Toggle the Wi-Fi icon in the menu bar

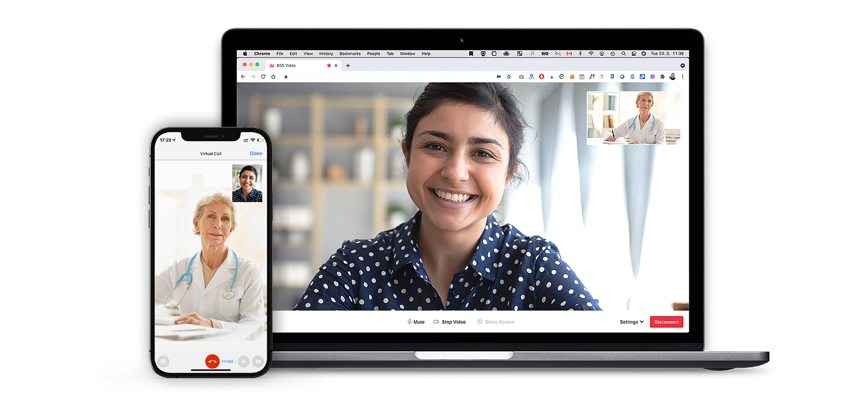pos(591,53)
